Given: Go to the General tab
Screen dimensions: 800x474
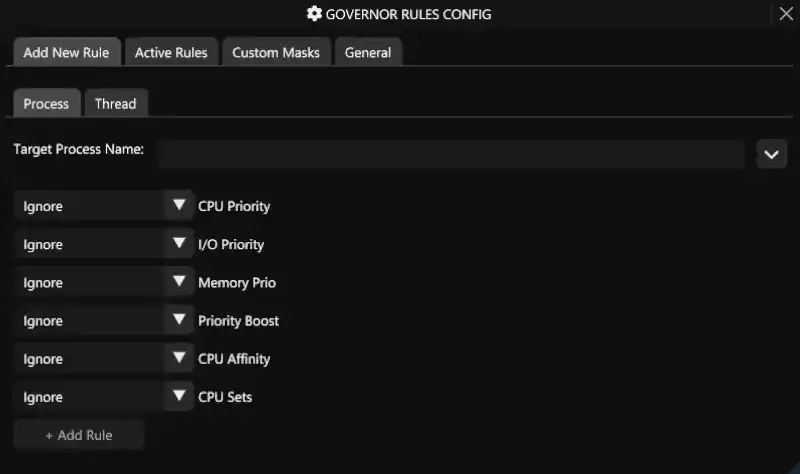Looking at the screenshot, I should (368, 52).
